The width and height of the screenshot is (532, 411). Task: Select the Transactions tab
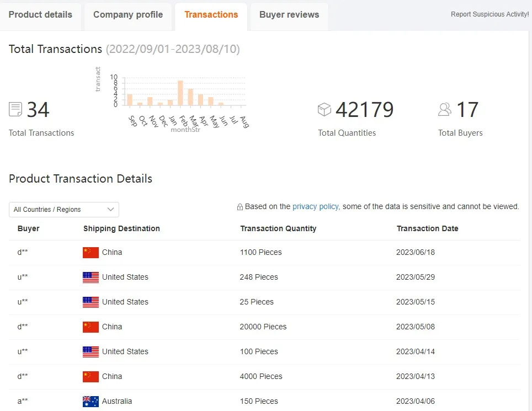click(211, 15)
